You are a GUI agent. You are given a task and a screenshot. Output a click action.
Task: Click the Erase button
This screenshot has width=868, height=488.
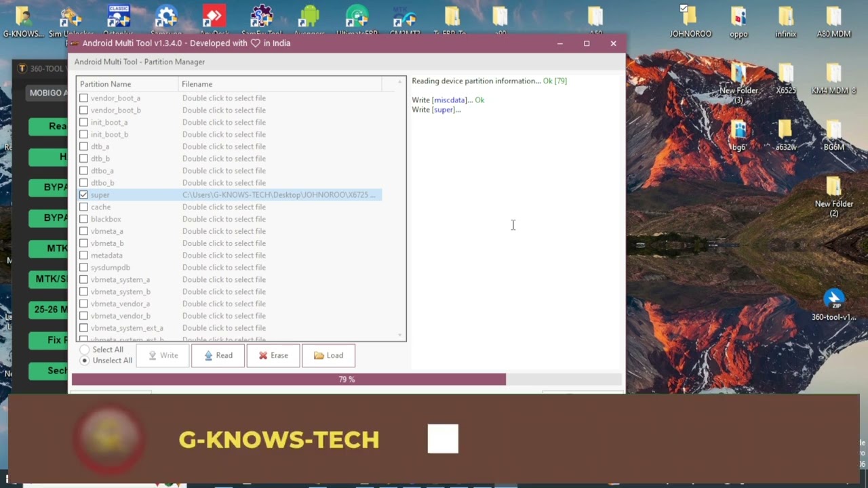click(273, 356)
